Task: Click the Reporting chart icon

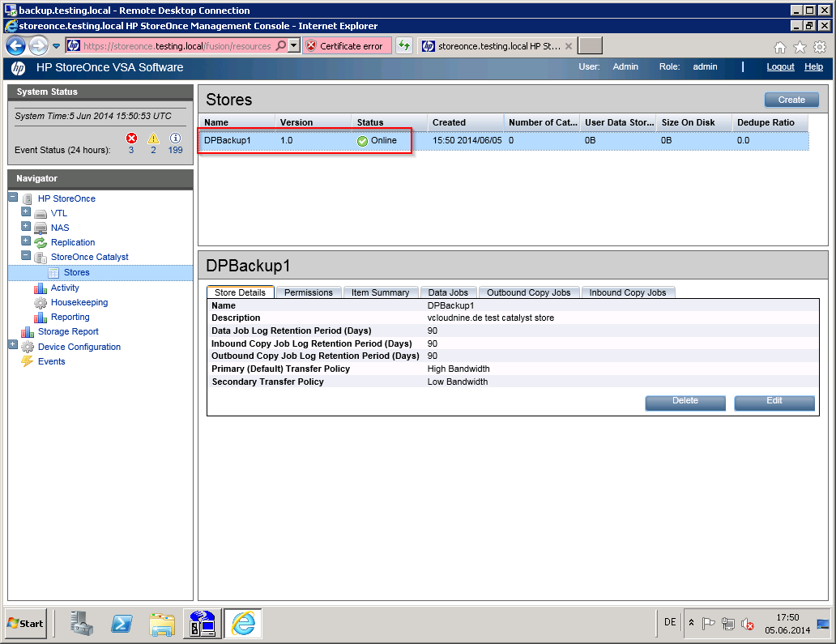Action: pos(41,318)
